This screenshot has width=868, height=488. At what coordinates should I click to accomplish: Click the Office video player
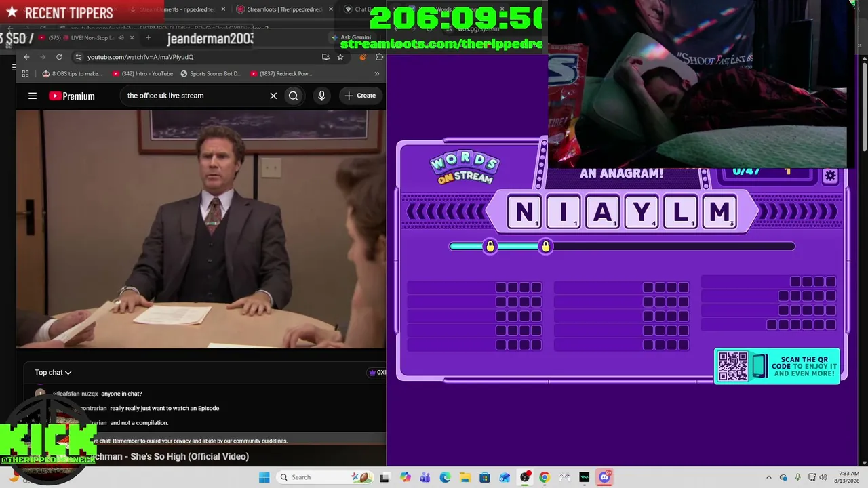tap(201, 229)
